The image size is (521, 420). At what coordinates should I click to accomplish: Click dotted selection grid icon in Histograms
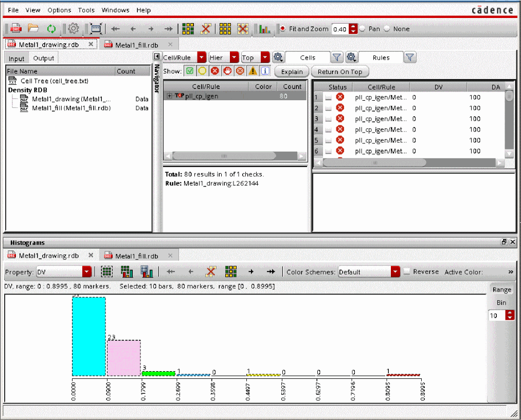106,271
